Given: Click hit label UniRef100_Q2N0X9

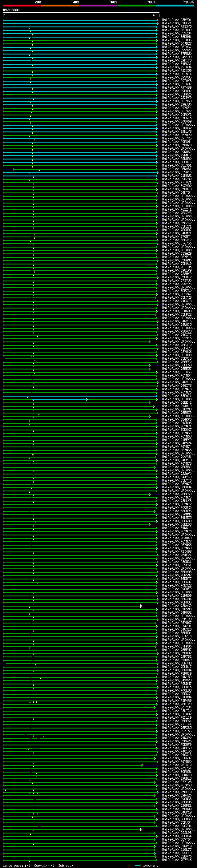Looking at the screenshot, I should coord(177,606).
